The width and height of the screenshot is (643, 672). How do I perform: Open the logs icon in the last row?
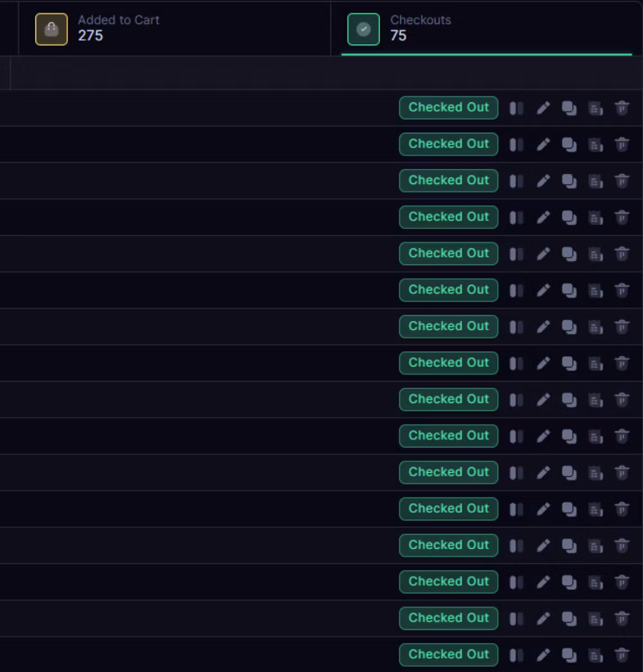pyautogui.click(x=595, y=655)
